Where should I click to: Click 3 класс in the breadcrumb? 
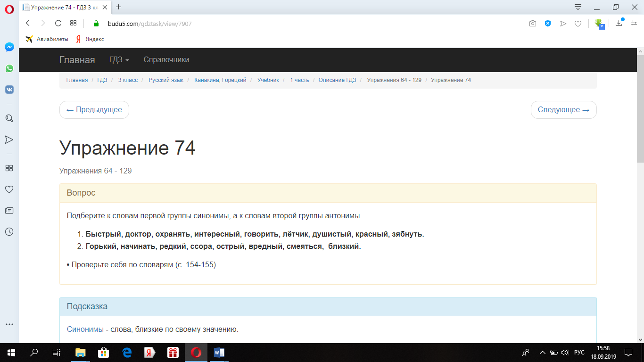click(x=128, y=80)
